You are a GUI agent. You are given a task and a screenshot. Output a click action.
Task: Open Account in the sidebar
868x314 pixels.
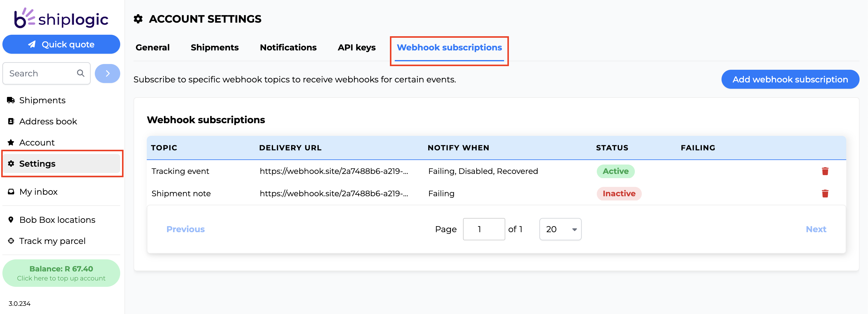pyautogui.click(x=61, y=143)
